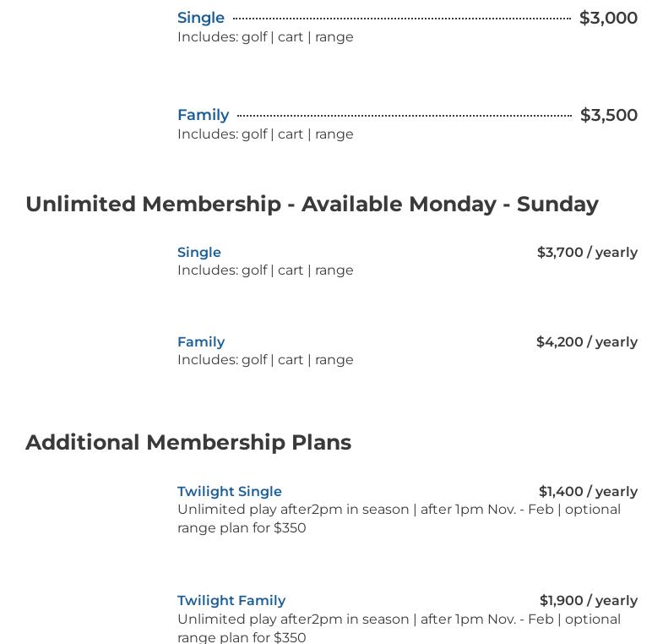Click the $4,200 / yearly price
Viewport: 663px width, 644px height.
[x=586, y=341]
